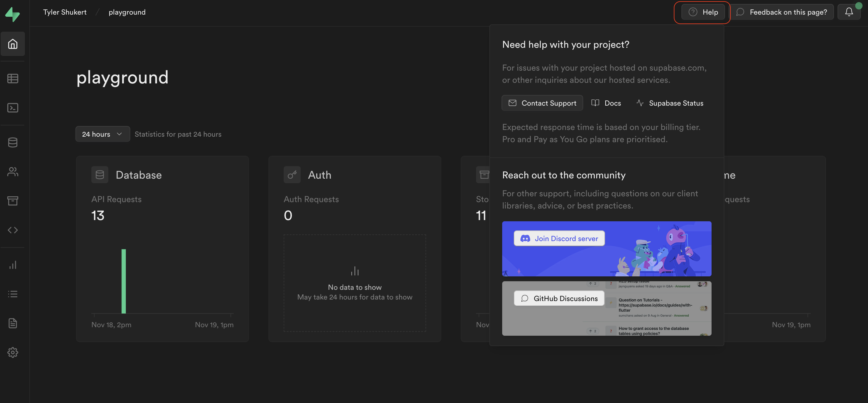Toggle the Help button popover
This screenshot has width=868, height=403.
[x=703, y=12]
